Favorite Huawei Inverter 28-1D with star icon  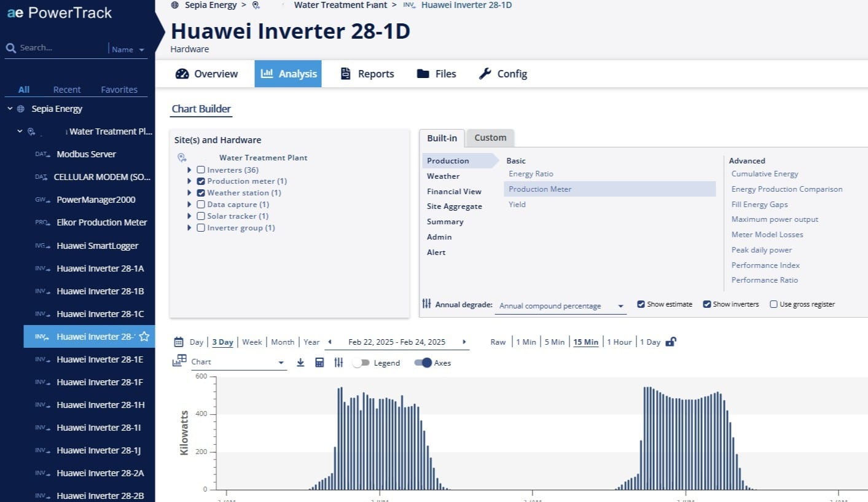click(x=144, y=337)
